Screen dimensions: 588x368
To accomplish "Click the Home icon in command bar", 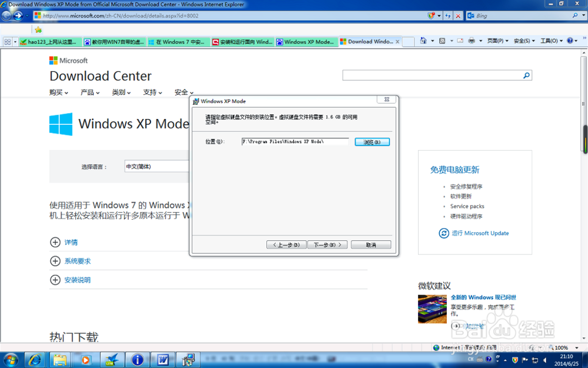I will point(423,41).
